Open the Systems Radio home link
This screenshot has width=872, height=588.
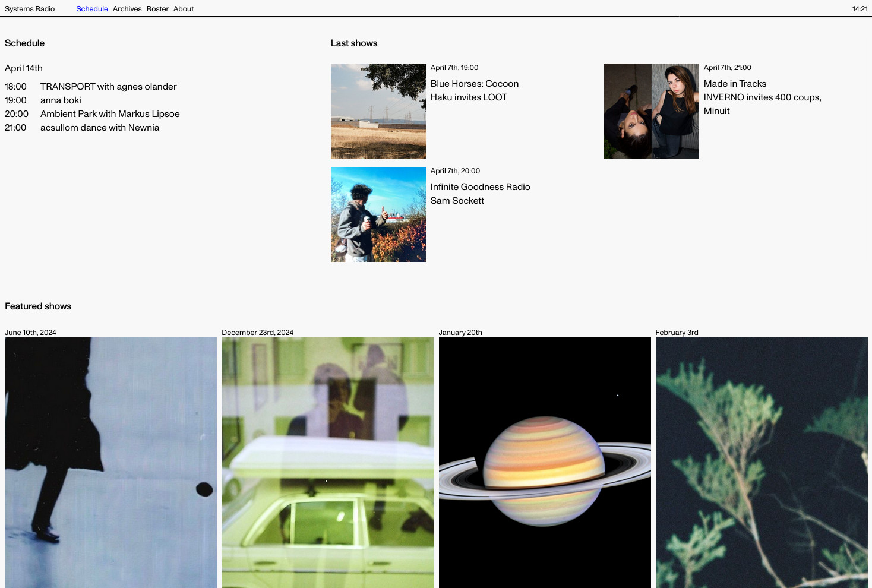point(30,9)
